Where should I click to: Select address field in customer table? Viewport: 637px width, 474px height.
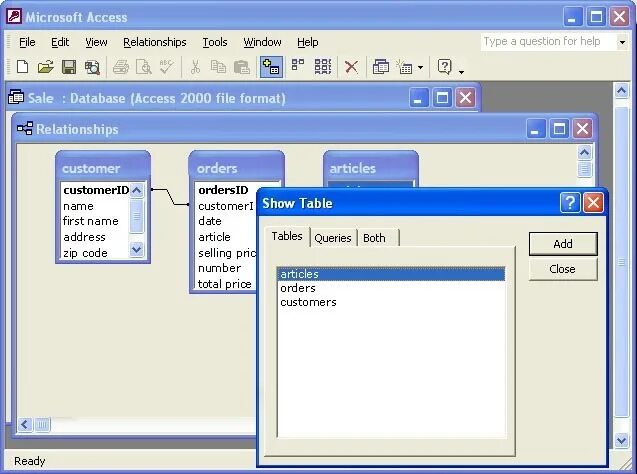click(95, 237)
